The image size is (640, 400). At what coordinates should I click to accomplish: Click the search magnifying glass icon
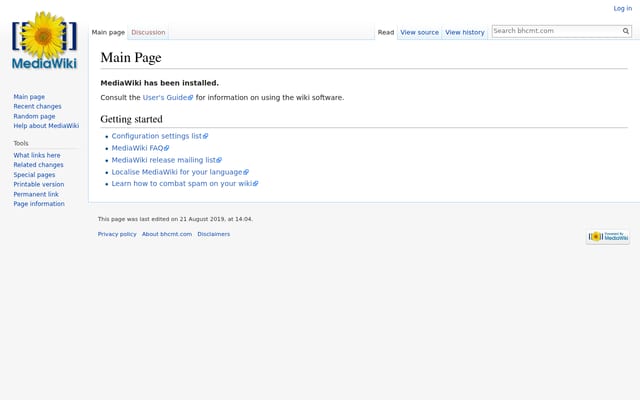pos(626,31)
